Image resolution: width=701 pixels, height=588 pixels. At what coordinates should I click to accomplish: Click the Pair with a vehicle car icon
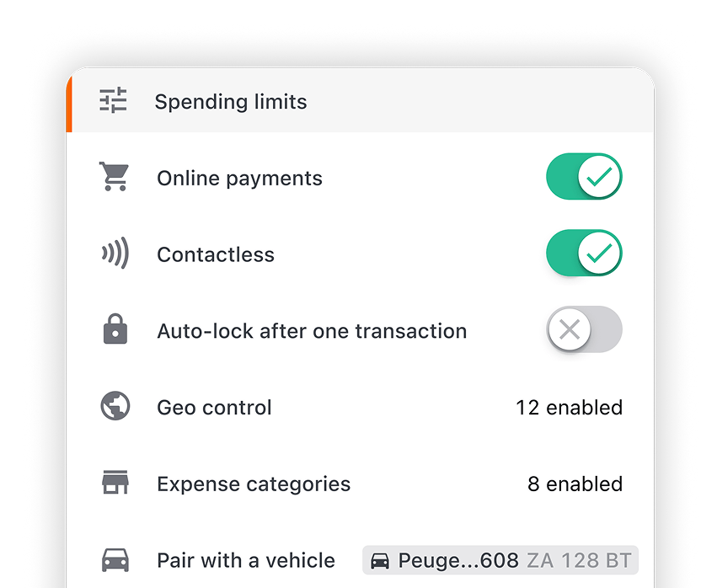pos(115,560)
